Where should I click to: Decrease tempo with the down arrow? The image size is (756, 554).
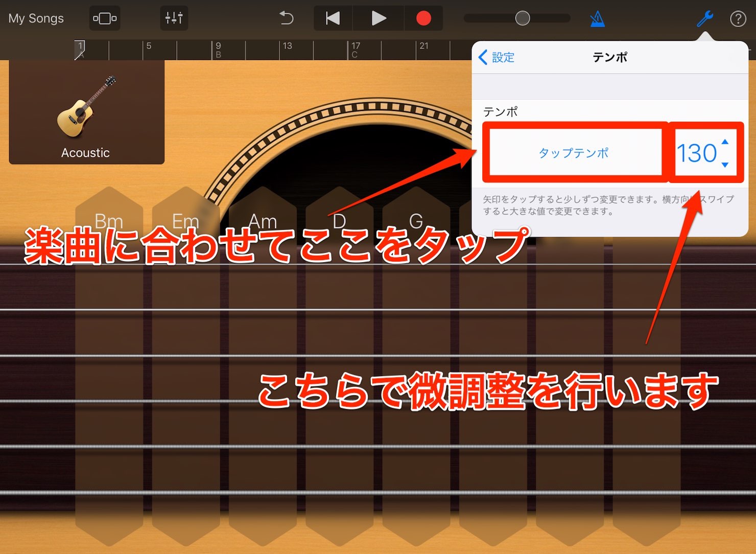tap(725, 165)
